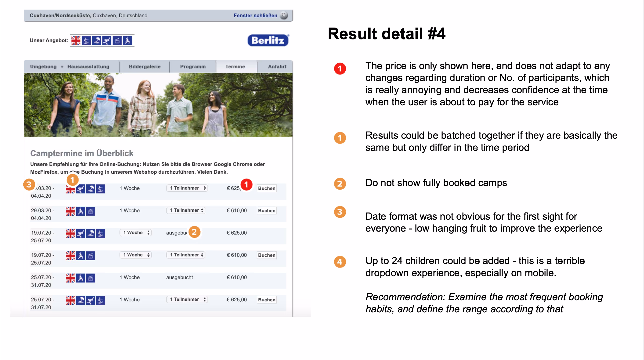Click the group photo banner image

[x=158, y=105]
